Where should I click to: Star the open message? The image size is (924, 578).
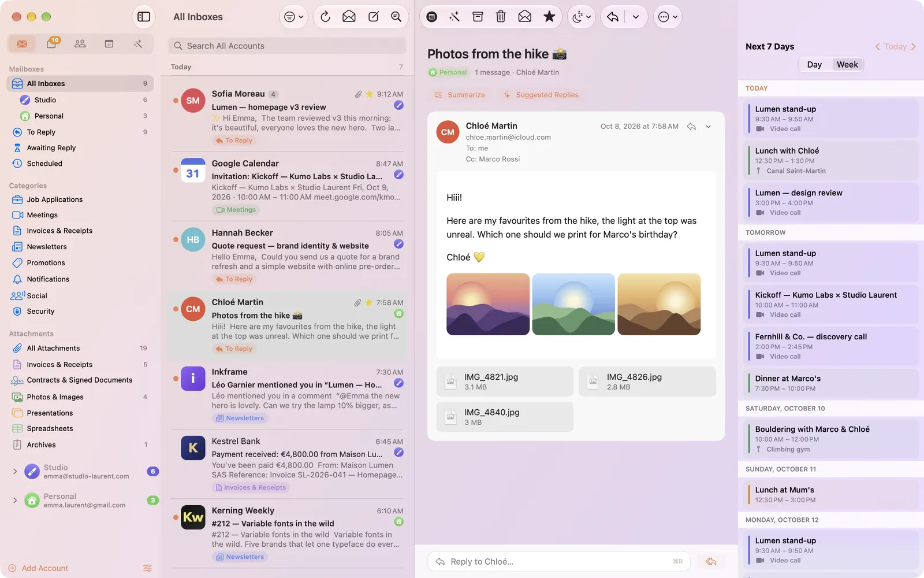(549, 17)
